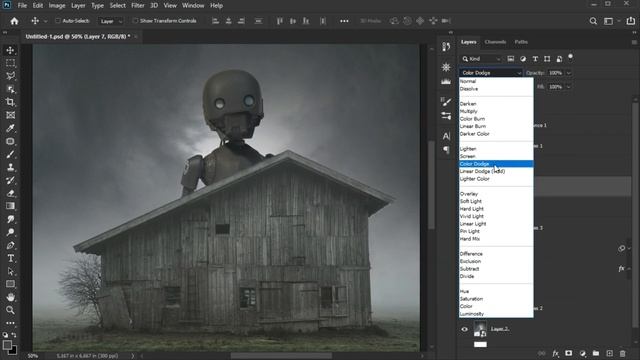The height and width of the screenshot is (360, 640).
Task: Create a new layer
Action: point(609,353)
